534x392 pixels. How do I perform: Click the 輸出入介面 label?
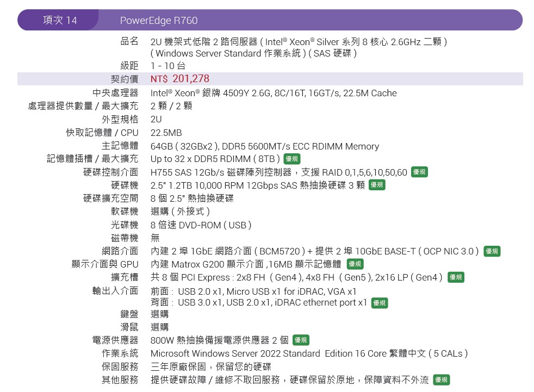pos(115,290)
